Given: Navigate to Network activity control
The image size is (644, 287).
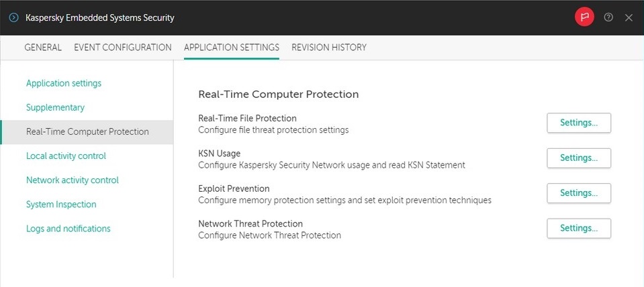Looking at the screenshot, I should tap(73, 180).
